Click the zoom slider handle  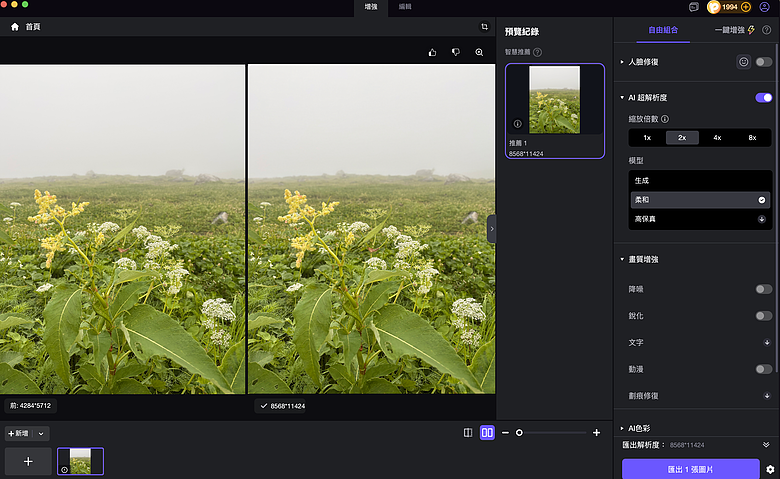point(519,433)
